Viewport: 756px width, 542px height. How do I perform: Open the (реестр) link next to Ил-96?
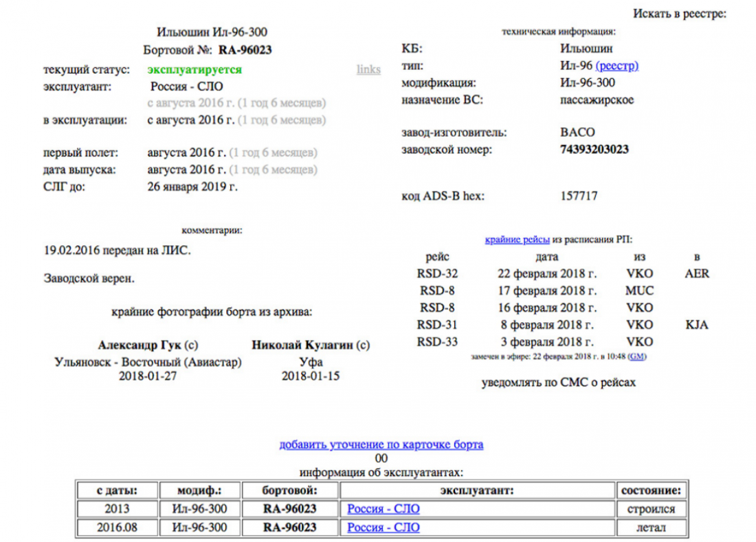616,65
